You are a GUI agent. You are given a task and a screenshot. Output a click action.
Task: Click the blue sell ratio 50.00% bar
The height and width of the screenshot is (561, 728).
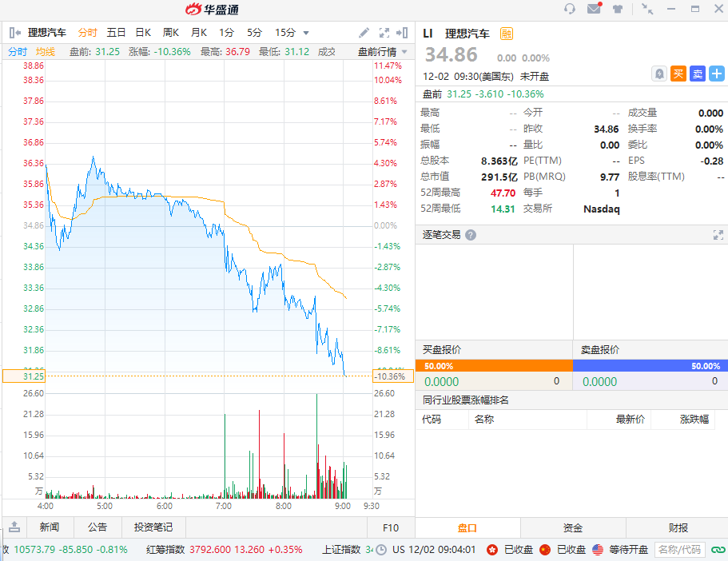649,366
